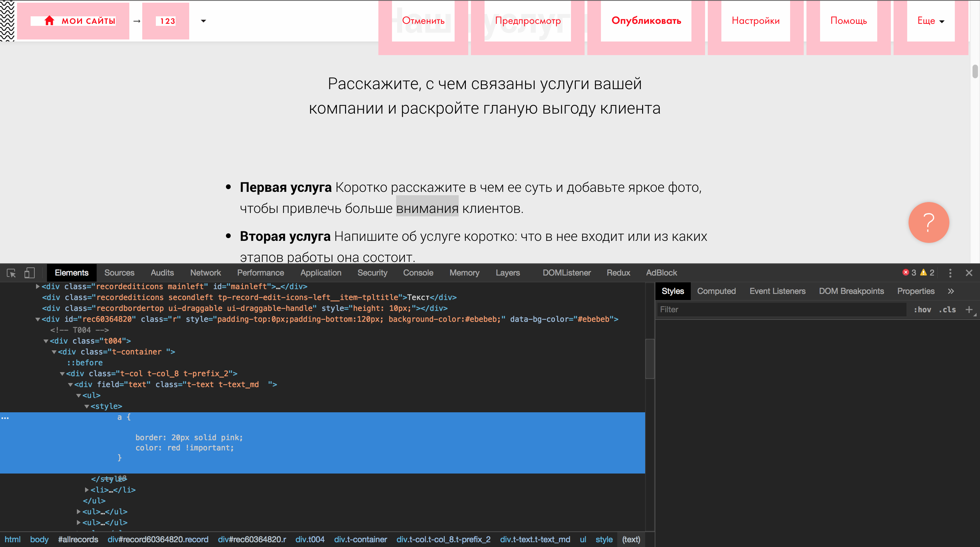Select the #allrecords breadcrumb
Viewport: 980px width, 547px height.
pyautogui.click(x=78, y=540)
